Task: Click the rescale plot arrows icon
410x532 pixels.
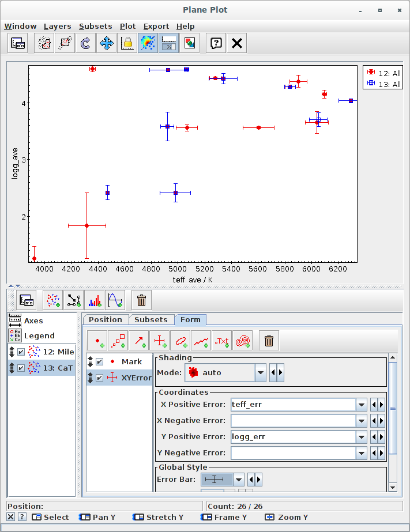Action: (106, 43)
